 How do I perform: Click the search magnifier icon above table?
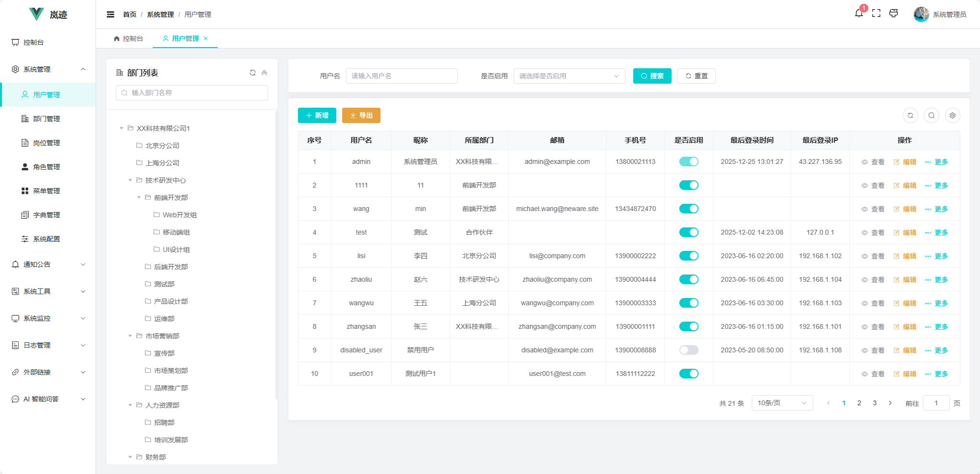pyautogui.click(x=931, y=115)
